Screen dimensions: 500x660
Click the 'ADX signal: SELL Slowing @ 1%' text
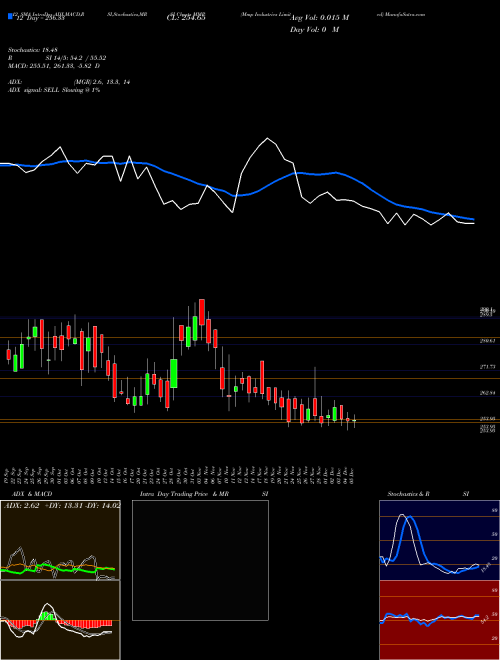(x=54, y=90)
